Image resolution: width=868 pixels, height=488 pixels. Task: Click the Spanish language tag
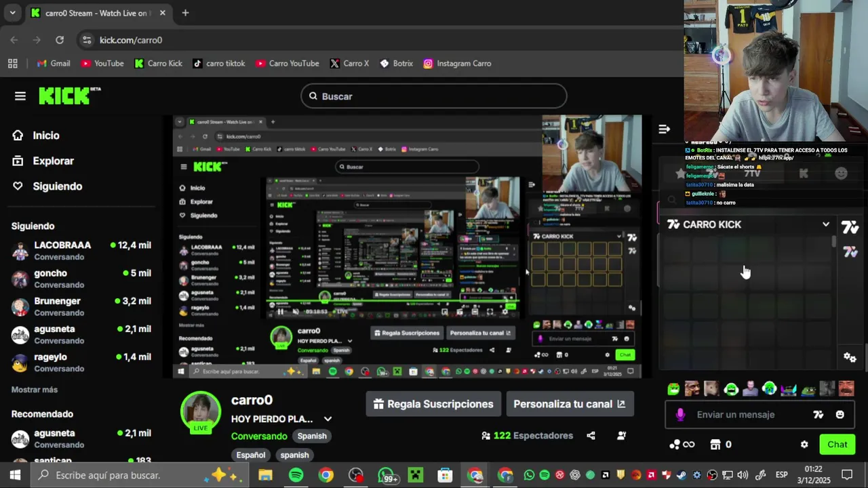(312, 436)
